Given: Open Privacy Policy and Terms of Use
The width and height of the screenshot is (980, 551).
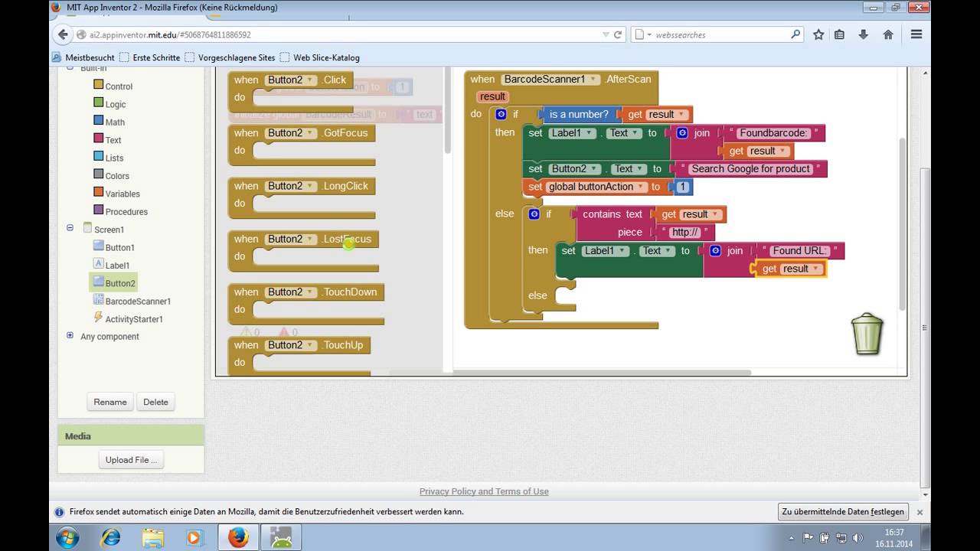Looking at the screenshot, I should tap(484, 491).
